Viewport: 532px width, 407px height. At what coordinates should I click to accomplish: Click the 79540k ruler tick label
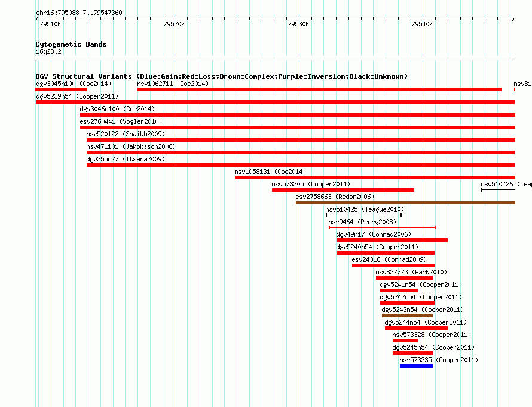[422, 24]
